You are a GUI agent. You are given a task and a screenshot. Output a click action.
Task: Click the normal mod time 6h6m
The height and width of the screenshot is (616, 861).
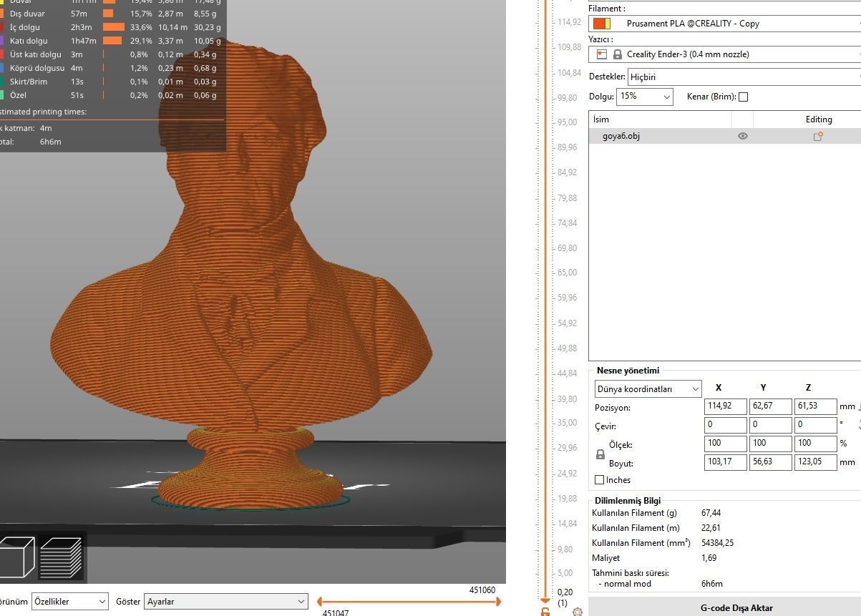(712, 584)
